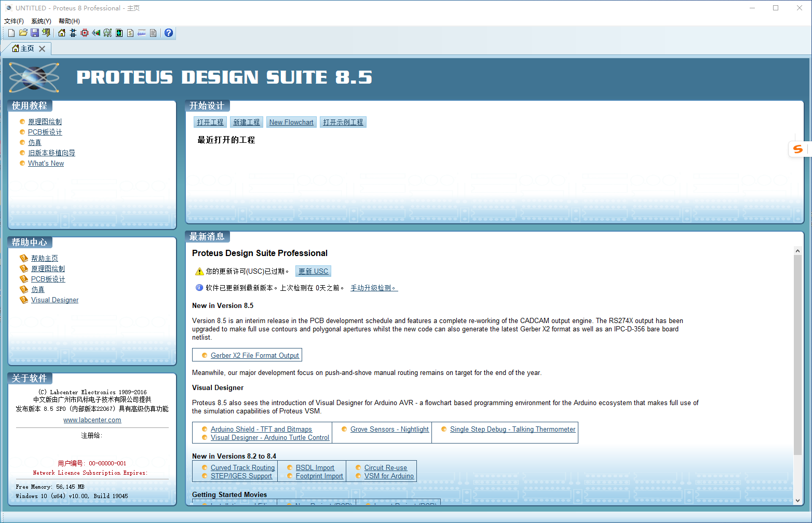Click the news panel scrollbar down arrow
Image resolution: width=812 pixels, height=523 pixels.
coord(797,501)
